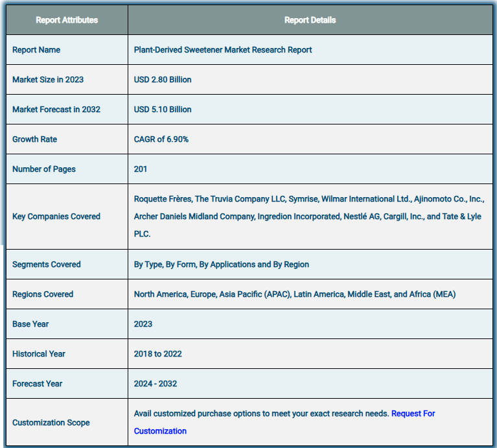Select the North America, Europe regions text
Screen dimensions: 497x448
point(295,294)
